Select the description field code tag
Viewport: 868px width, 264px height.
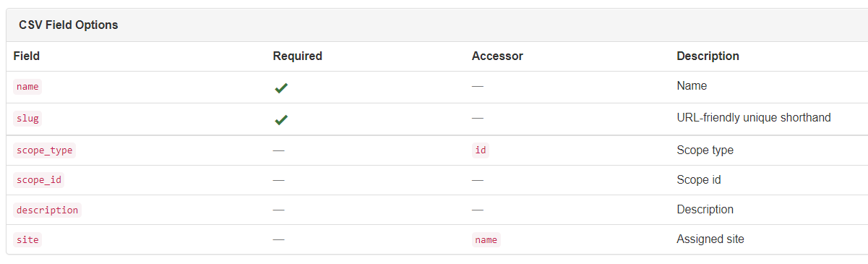[48, 210]
